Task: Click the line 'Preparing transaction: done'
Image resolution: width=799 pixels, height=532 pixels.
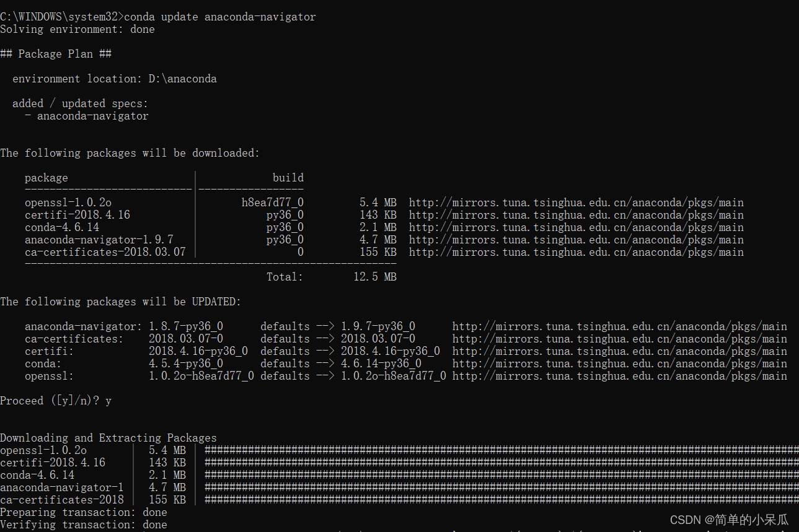Action: click(x=84, y=512)
